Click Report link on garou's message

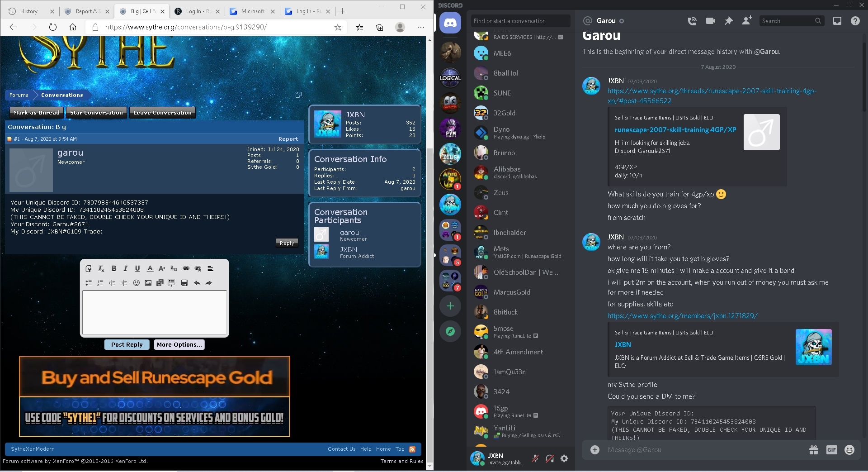[x=288, y=139]
